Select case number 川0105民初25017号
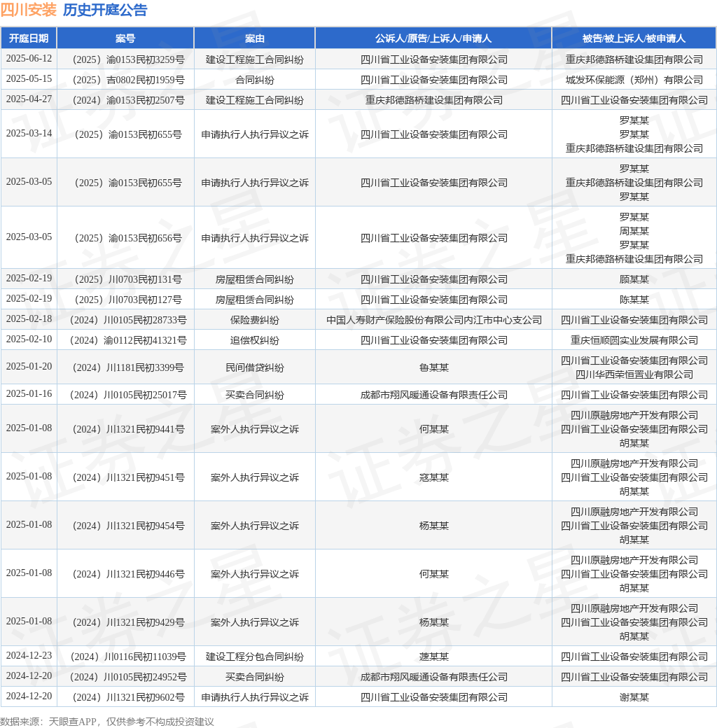This screenshot has width=717, height=728. pos(128,395)
